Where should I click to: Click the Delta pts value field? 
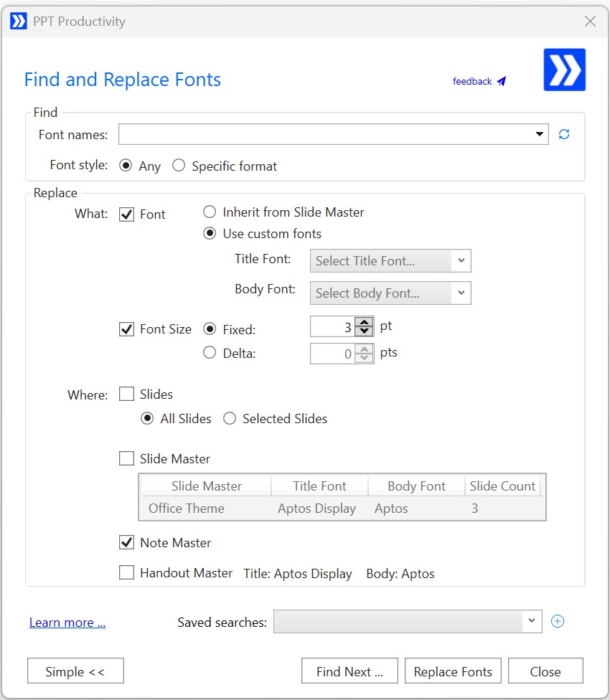tap(333, 354)
